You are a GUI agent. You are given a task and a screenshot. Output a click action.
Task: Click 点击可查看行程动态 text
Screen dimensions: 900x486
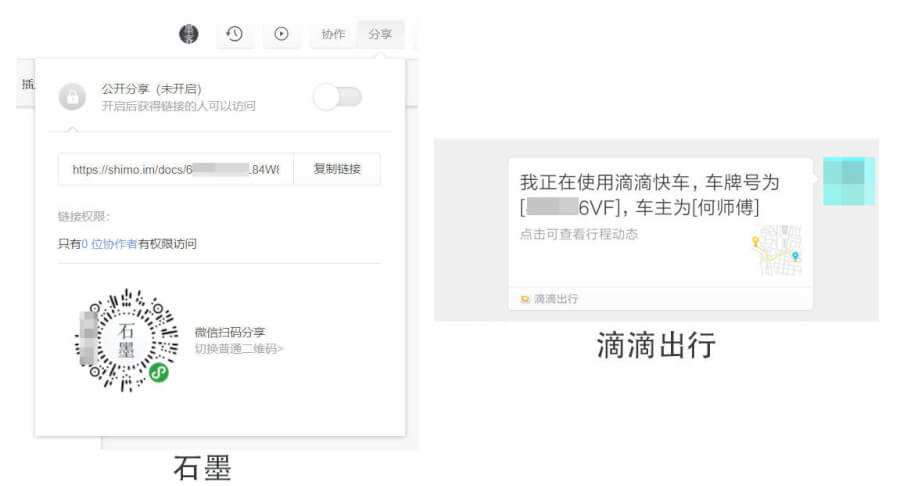[x=579, y=235]
